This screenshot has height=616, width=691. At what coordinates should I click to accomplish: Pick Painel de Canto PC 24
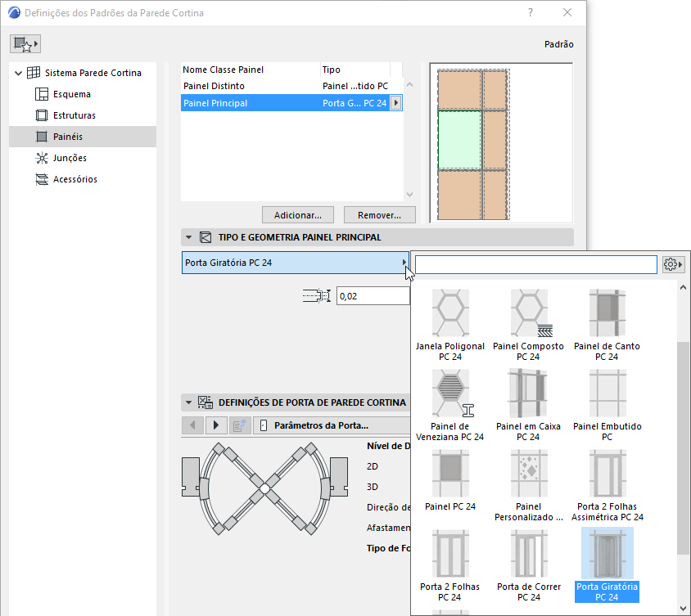pyautogui.click(x=607, y=326)
